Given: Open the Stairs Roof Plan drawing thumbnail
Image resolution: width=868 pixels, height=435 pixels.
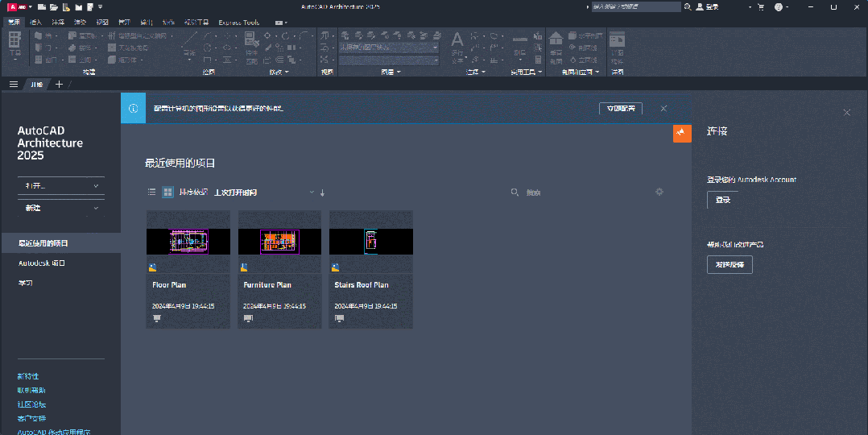Looking at the screenshot, I should 371,242.
